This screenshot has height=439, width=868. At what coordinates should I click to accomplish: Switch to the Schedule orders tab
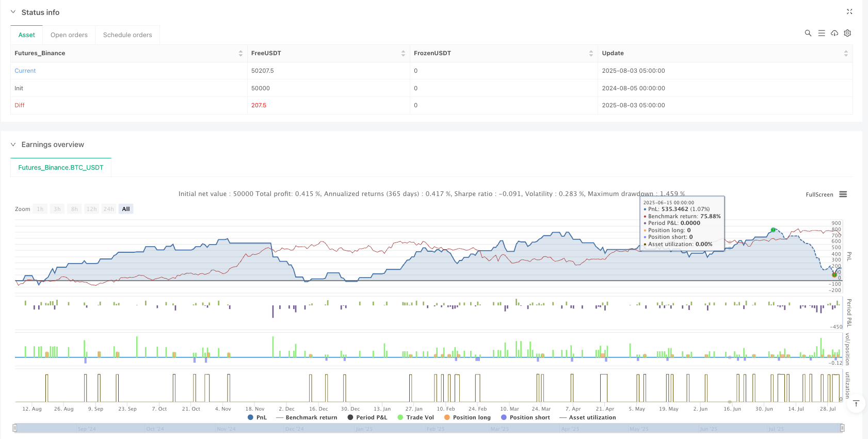pyautogui.click(x=127, y=35)
